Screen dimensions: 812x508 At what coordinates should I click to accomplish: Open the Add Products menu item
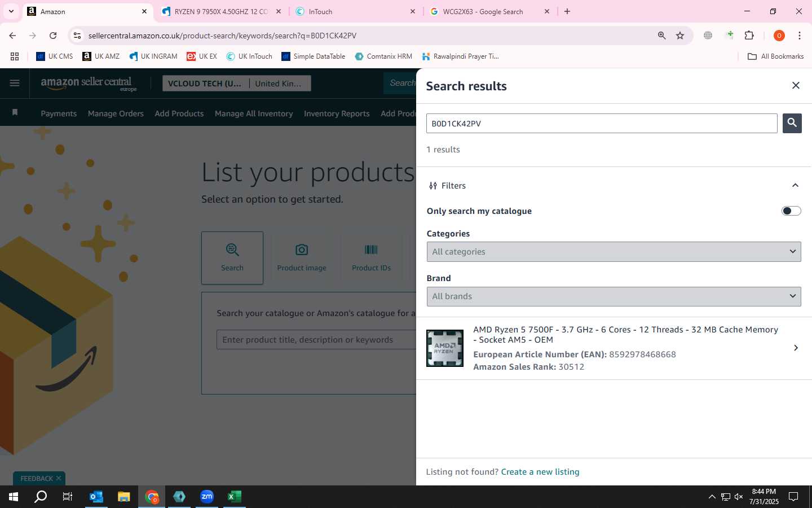pyautogui.click(x=179, y=113)
